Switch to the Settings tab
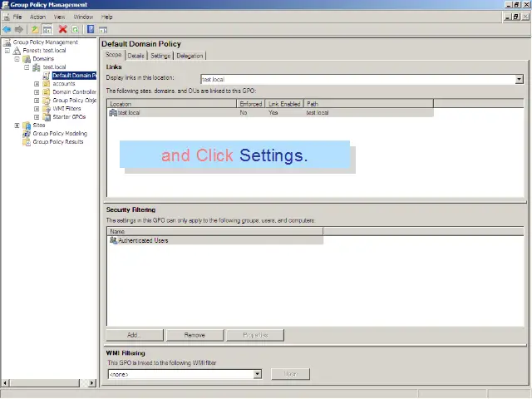The image size is (532, 399). (x=160, y=56)
